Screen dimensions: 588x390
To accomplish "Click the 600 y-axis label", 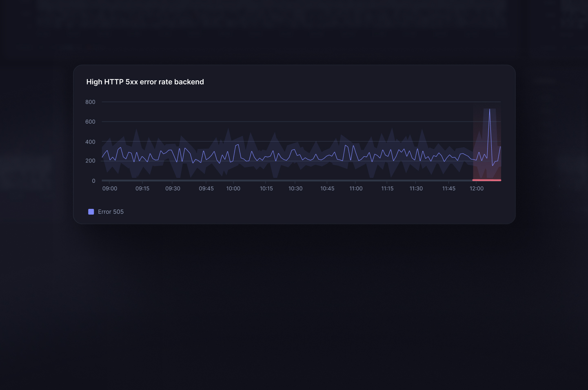I will [x=90, y=122].
